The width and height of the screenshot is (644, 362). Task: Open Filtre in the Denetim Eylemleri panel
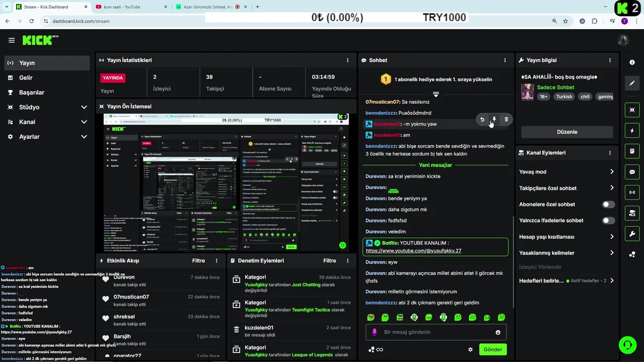pos(330,261)
